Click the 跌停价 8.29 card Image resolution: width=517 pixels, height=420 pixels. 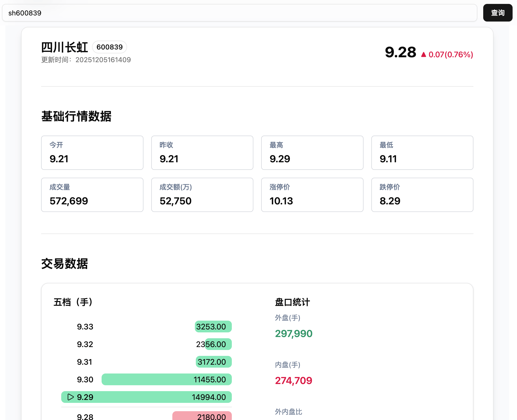pos(422,195)
